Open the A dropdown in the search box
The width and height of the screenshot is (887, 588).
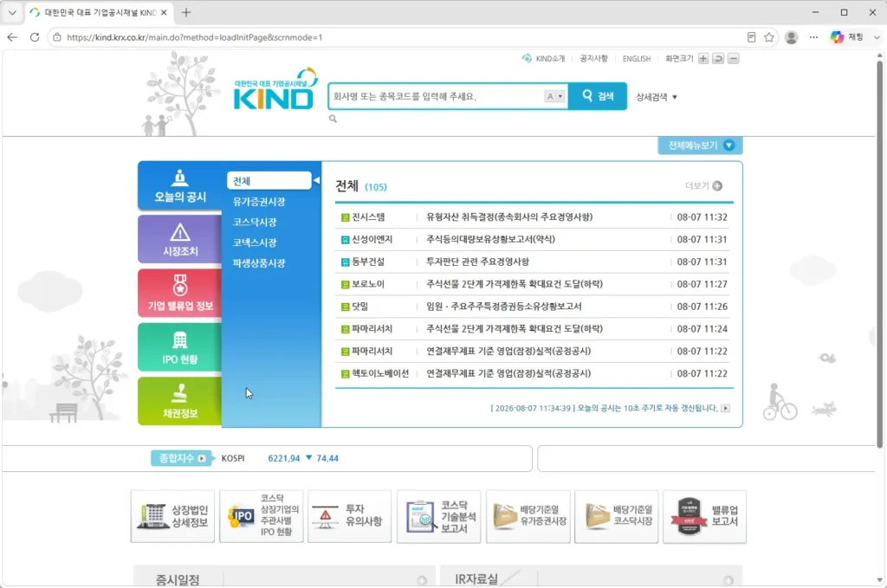554,97
